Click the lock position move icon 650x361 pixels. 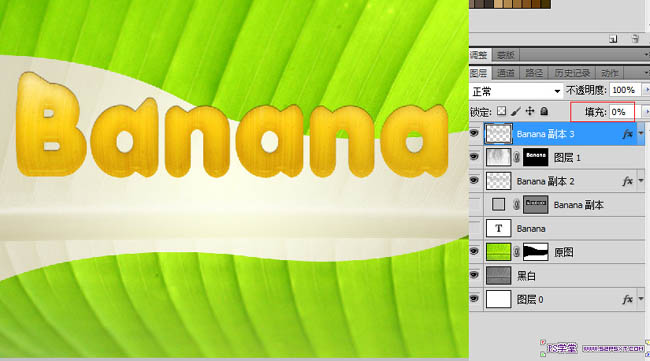(530, 111)
